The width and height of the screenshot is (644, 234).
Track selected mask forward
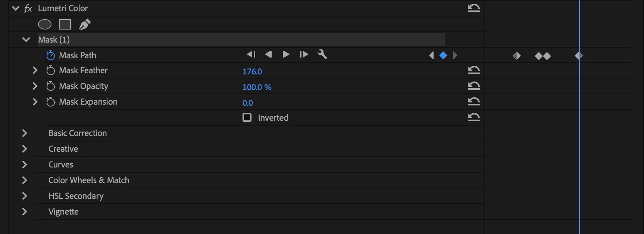(x=286, y=55)
